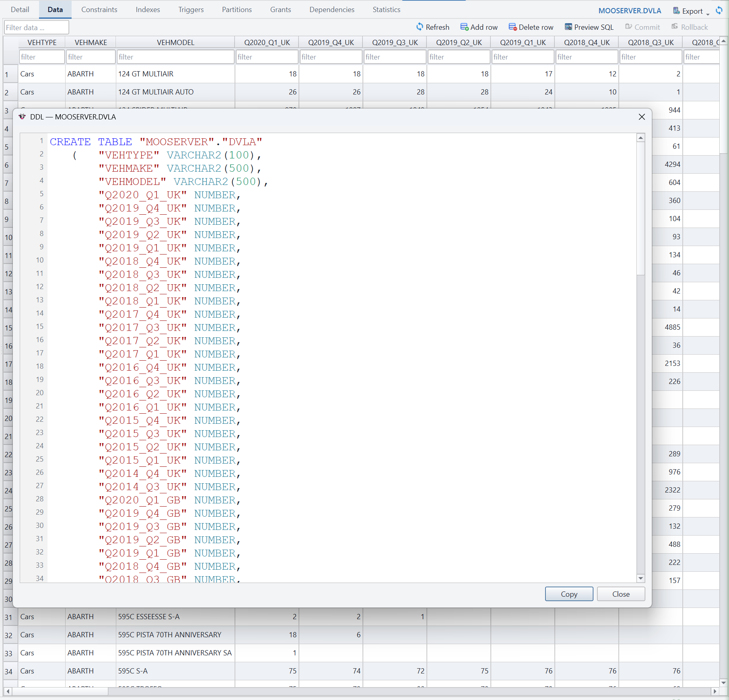Select the Data tab
The width and height of the screenshot is (729, 700).
(55, 10)
